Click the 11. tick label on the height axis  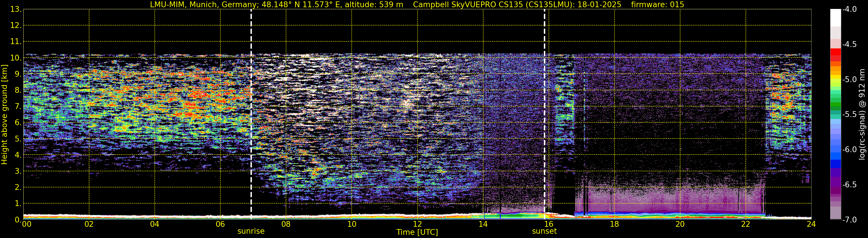click(16, 42)
